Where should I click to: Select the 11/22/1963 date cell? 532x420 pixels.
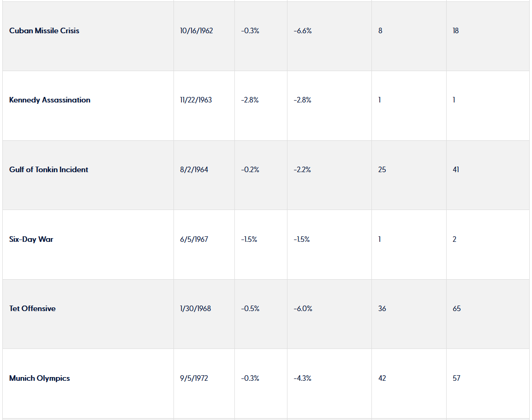point(196,100)
